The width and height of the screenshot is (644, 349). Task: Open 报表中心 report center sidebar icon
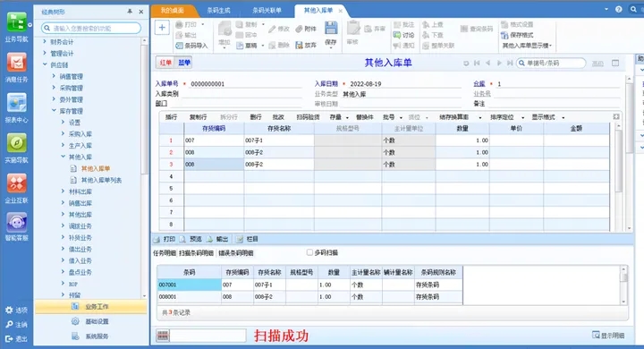pos(16,103)
